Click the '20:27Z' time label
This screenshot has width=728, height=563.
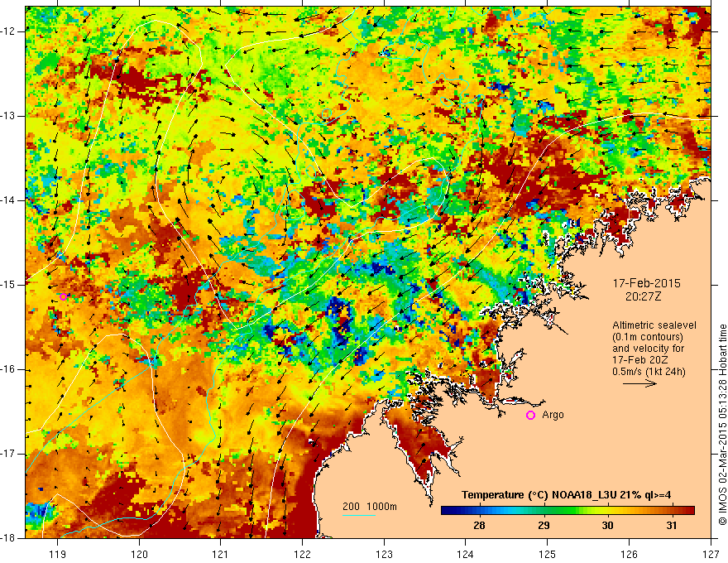(x=643, y=296)
